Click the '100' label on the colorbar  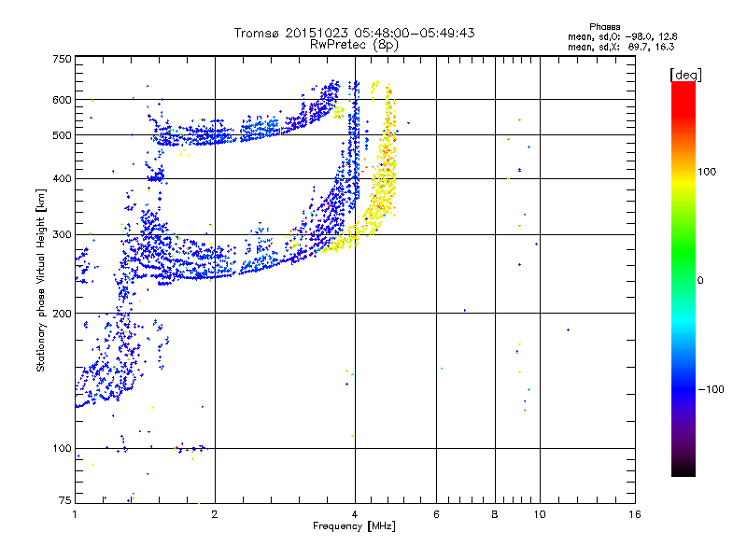coord(707,172)
